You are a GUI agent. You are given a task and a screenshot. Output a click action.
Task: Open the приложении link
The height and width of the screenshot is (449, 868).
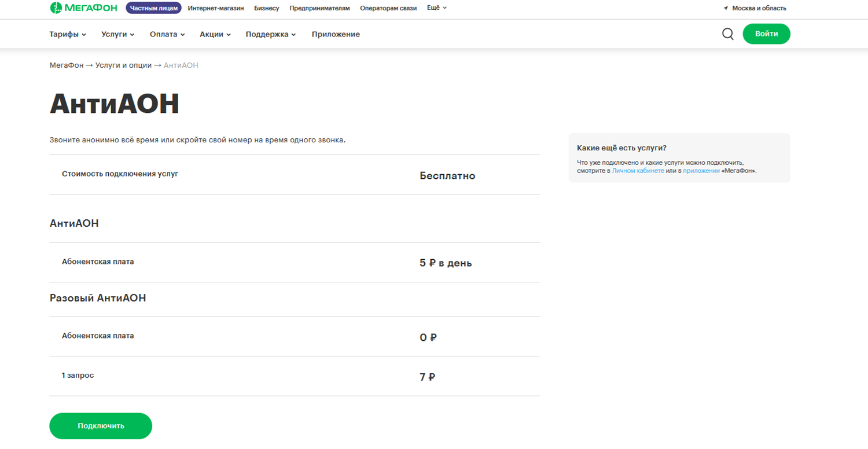pos(701,171)
